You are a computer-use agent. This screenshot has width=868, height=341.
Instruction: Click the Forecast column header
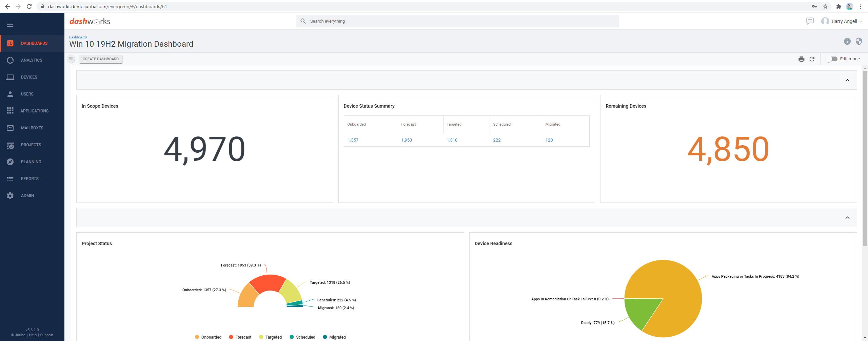point(420,125)
